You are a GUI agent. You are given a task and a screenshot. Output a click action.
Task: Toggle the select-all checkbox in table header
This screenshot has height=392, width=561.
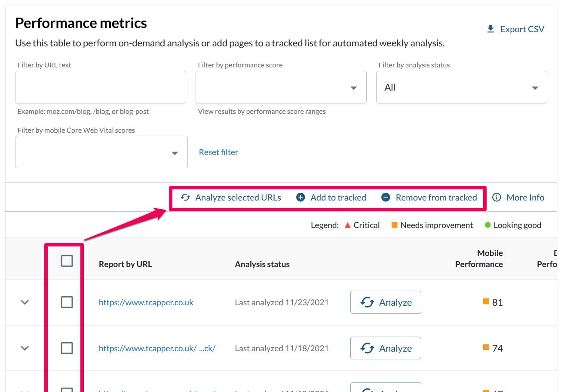(67, 261)
